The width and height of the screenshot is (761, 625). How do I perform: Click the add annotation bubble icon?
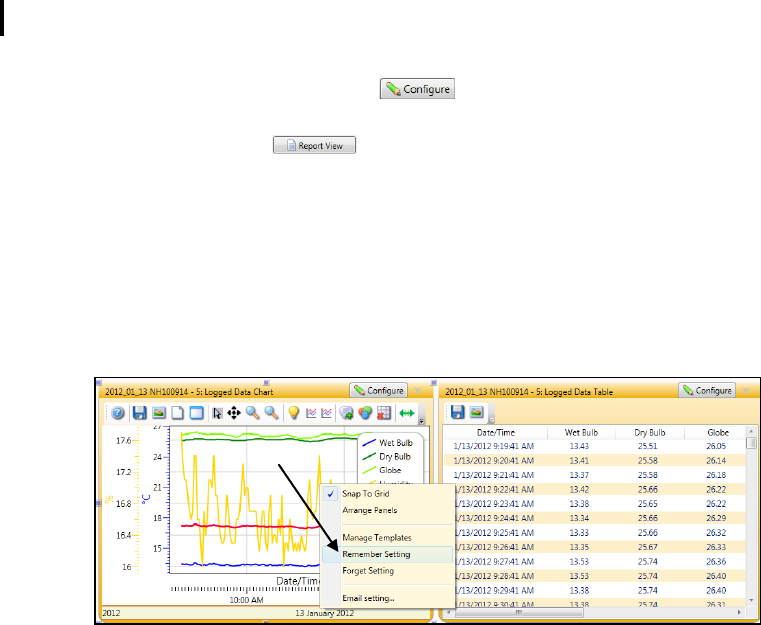pyautogui.click(x=347, y=413)
